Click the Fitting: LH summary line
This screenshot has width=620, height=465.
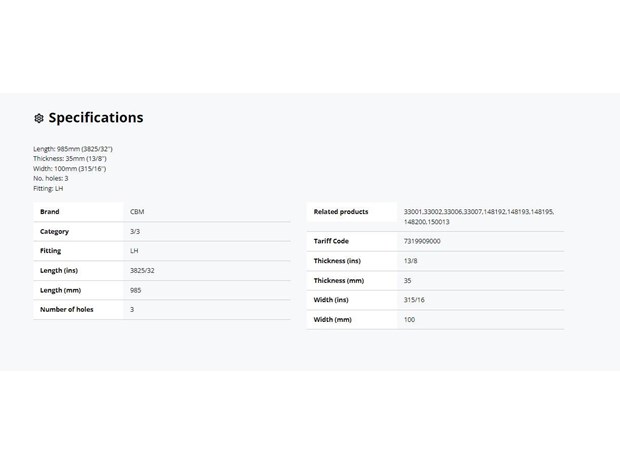point(48,188)
